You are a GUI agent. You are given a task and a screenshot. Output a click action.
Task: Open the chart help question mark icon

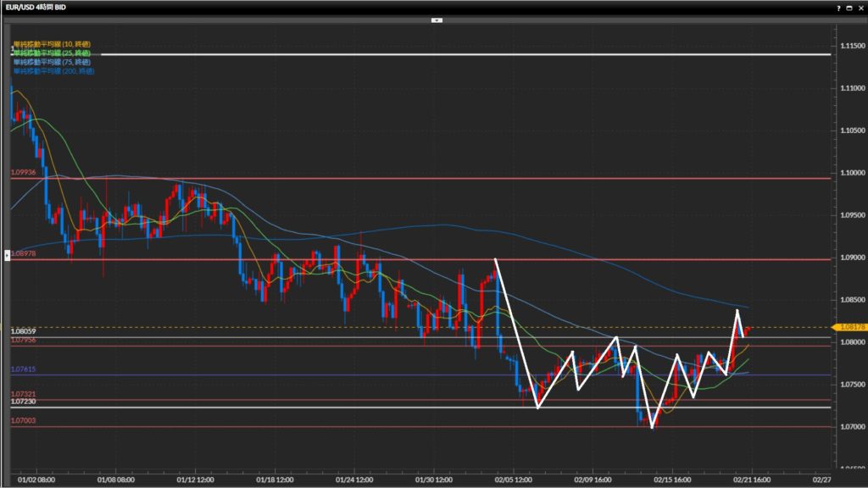[x=837, y=7]
